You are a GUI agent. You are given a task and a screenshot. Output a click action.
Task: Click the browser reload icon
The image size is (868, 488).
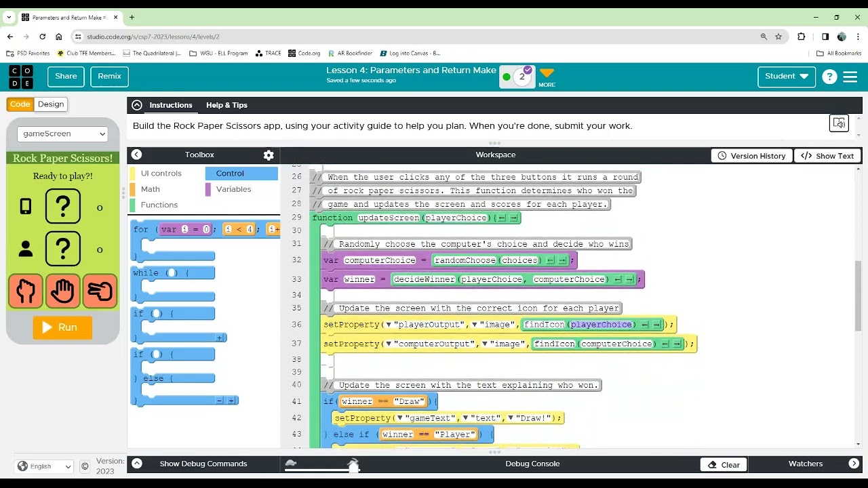(x=43, y=37)
